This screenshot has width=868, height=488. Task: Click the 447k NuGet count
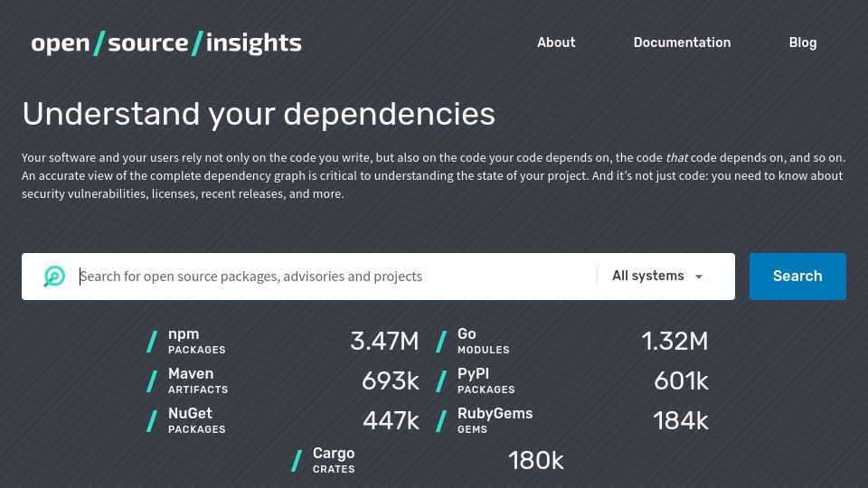coord(391,421)
